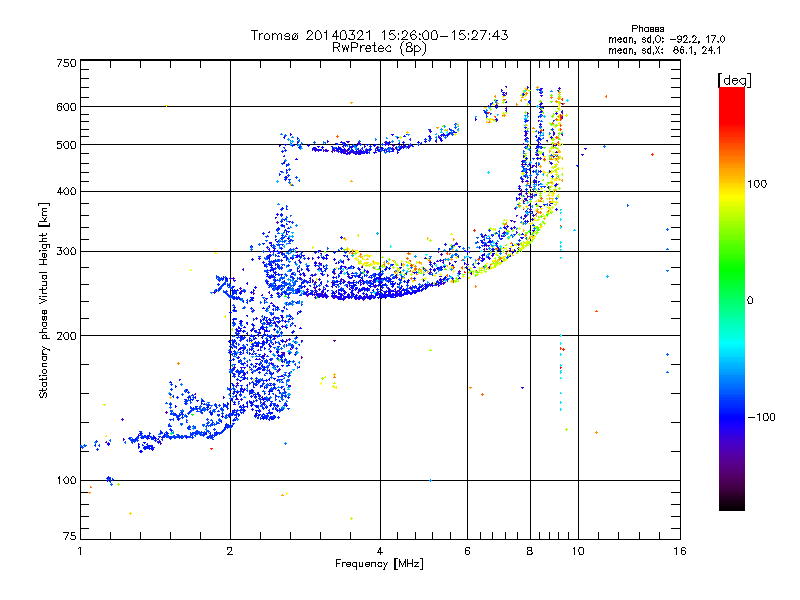
Task: Click the '8' x-axis tick label
Action: pos(530,551)
